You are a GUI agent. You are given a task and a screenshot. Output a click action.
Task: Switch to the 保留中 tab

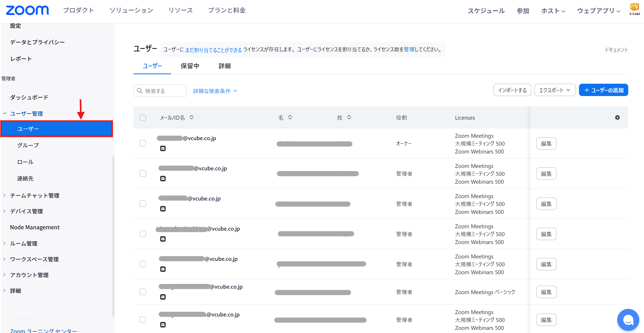190,66
